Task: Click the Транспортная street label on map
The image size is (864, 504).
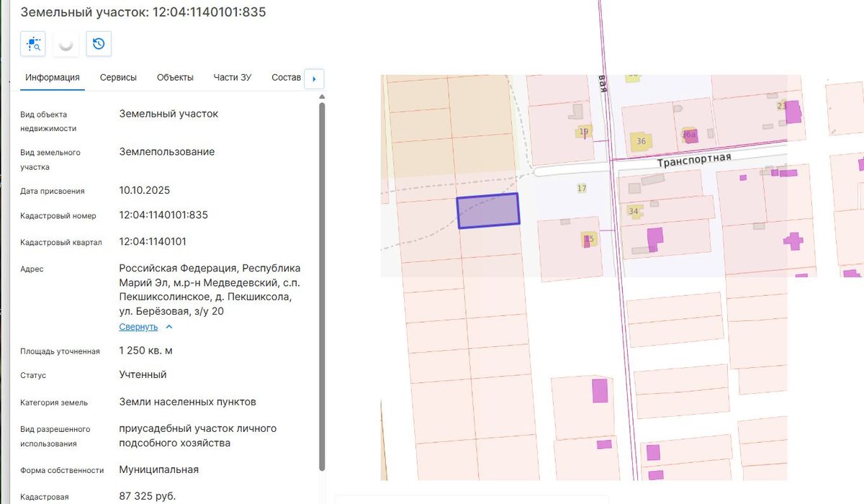Action: pos(693,160)
